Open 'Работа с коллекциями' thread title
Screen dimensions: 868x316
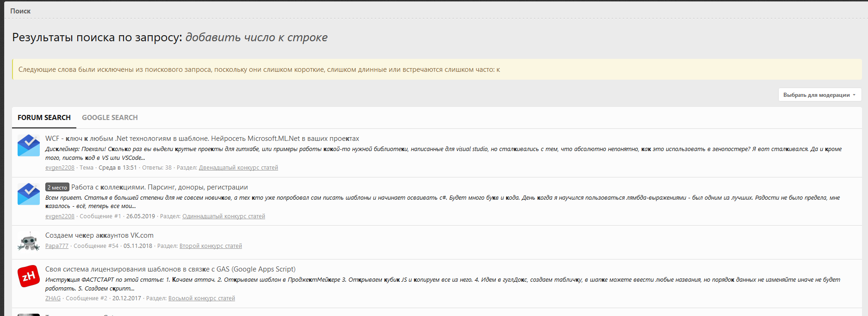(x=159, y=187)
